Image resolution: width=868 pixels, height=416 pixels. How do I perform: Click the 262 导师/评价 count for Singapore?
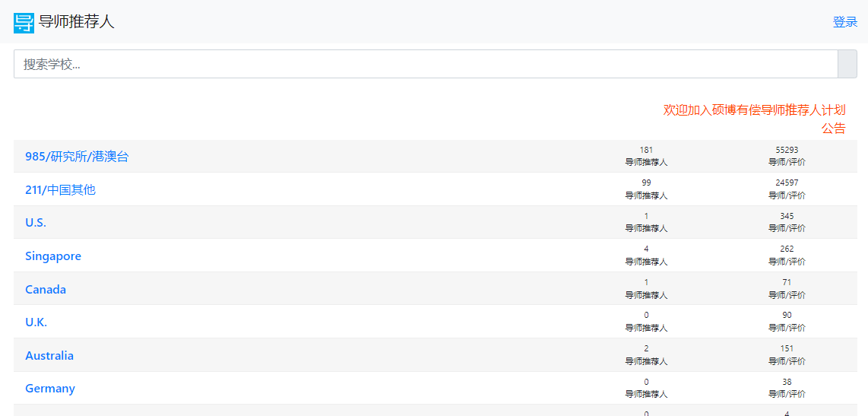(787, 256)
